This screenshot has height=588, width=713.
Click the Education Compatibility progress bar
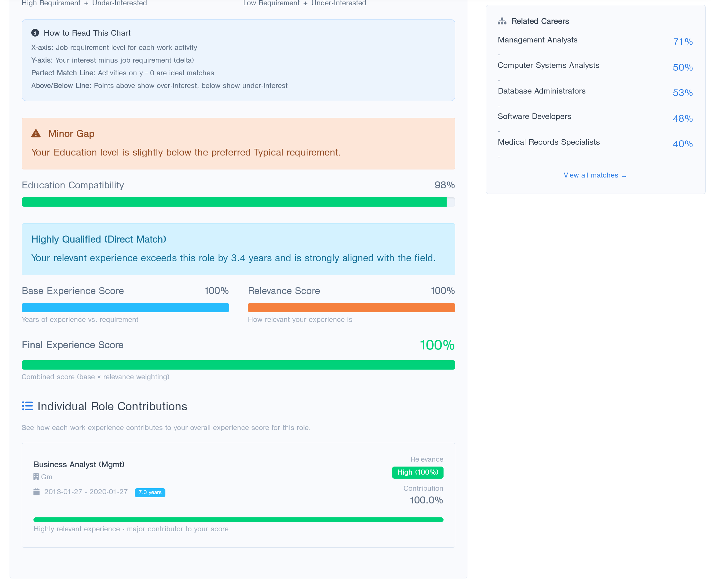pyautogui.click(x=237, y=202)
